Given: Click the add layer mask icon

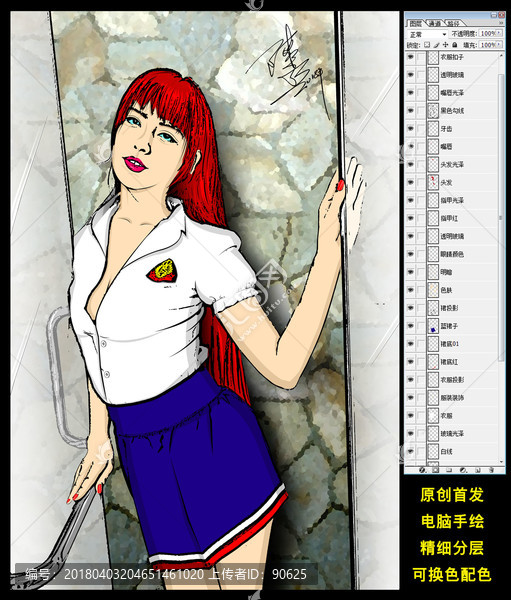Looking at the screenshot, I should click(435, 469).
